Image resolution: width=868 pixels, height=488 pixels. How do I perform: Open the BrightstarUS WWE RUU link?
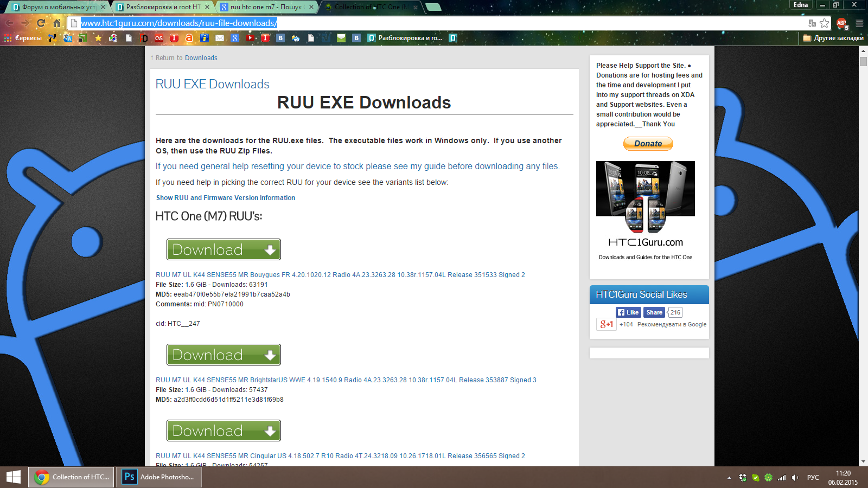[346, 380]
